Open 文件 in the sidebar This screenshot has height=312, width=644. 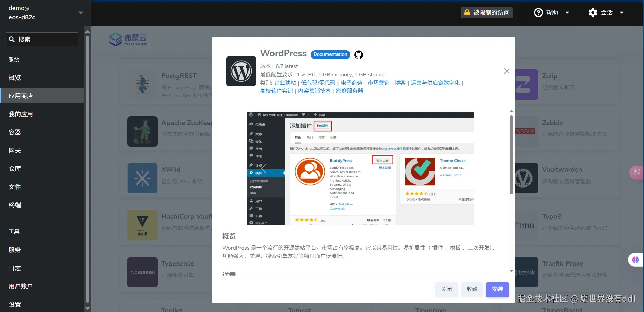point(42,187)
